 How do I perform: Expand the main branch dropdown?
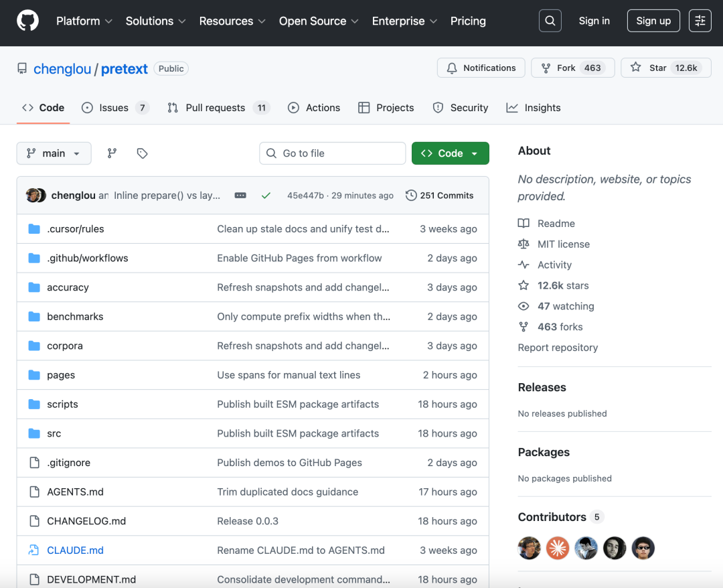tap(54, 153)
